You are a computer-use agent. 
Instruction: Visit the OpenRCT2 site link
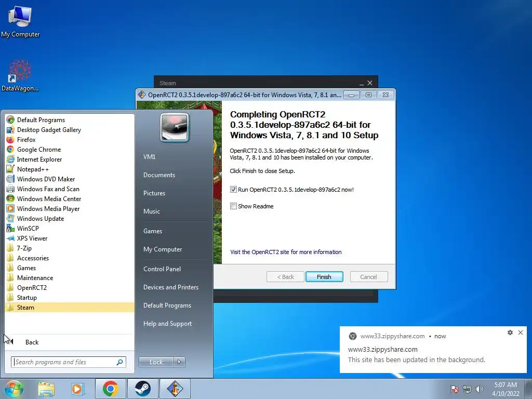286,252
